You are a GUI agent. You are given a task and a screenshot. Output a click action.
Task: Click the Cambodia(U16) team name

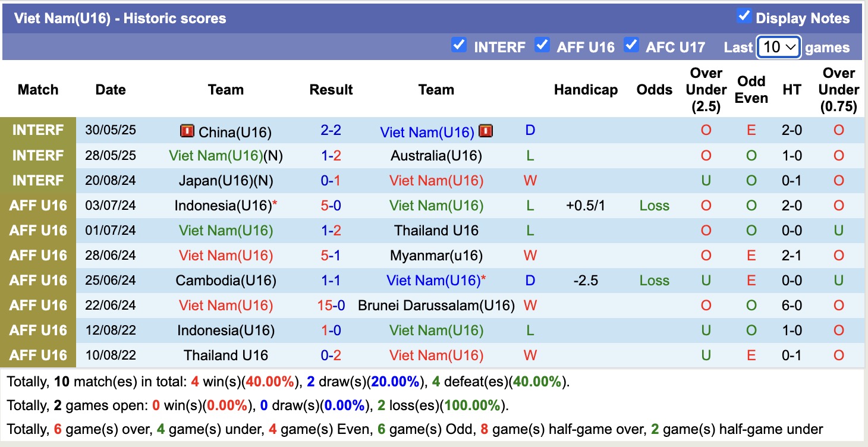point(226,281)
